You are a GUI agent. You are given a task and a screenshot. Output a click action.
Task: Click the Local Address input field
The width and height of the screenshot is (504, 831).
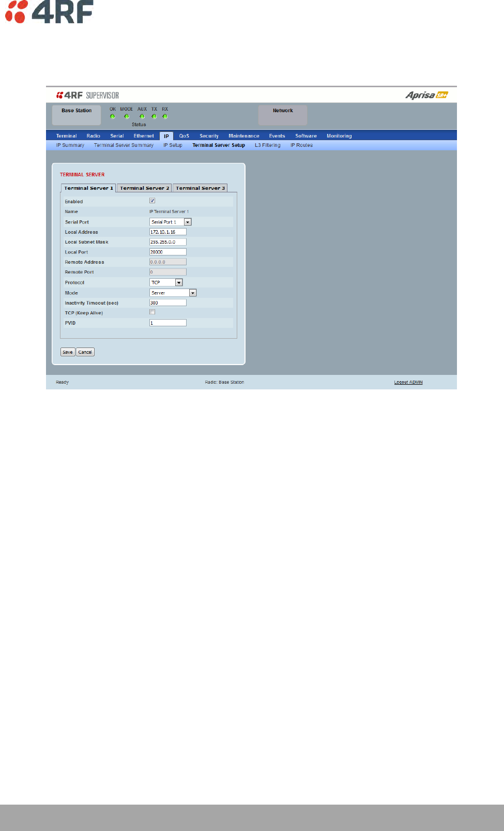pos(168,232)
